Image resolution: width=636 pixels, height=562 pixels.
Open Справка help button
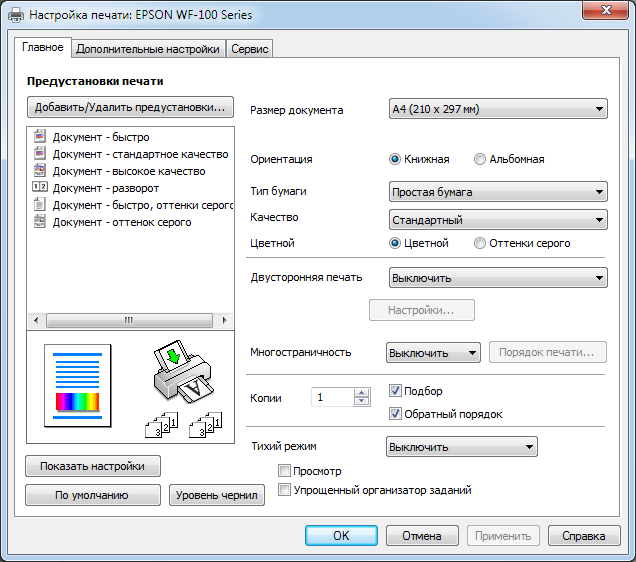click(x=584, y=536)
